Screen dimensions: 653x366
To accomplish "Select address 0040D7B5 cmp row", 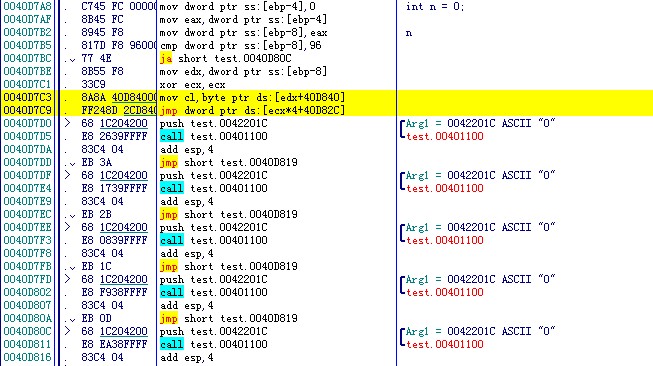I will 27,45.
